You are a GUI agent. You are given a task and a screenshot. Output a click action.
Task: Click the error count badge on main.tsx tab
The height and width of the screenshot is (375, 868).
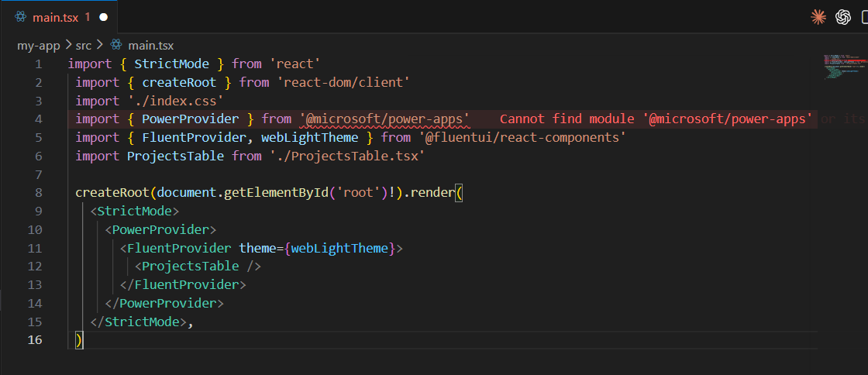(88, 17)
